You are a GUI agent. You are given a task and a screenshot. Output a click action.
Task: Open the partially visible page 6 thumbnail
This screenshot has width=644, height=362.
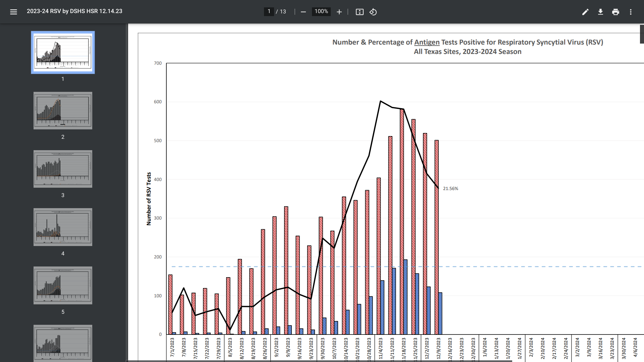coord(63,343)
